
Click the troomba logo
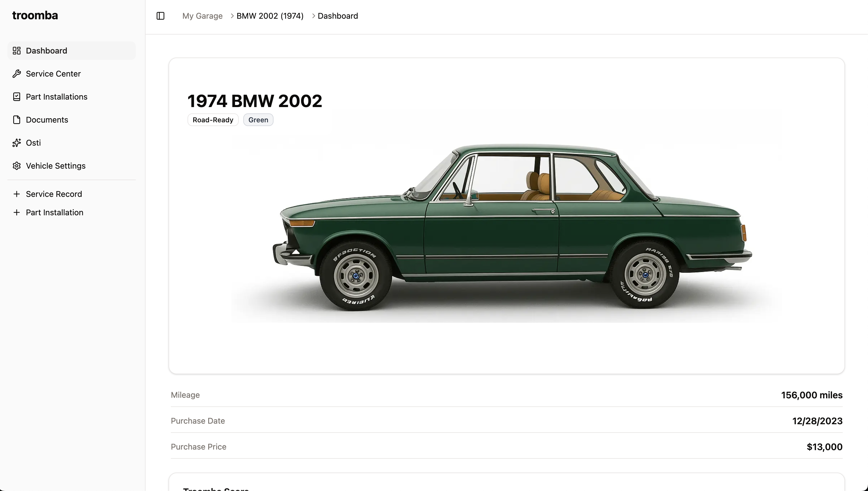[x=35, y=16]
